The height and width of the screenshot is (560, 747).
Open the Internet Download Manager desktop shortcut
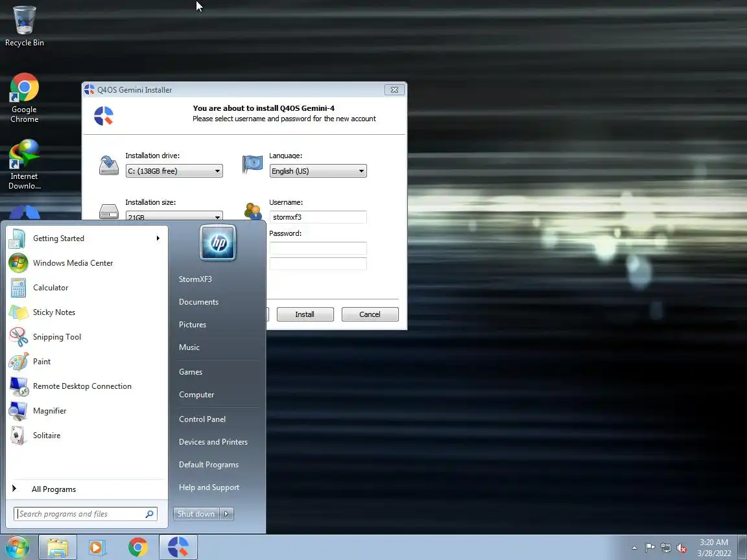(x=24, y=165)
